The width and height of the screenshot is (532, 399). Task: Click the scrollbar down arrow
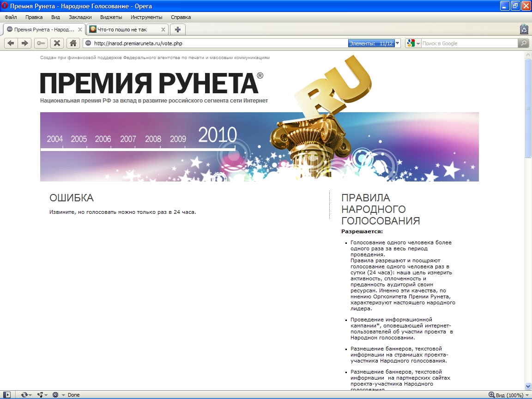coord(528,386)
